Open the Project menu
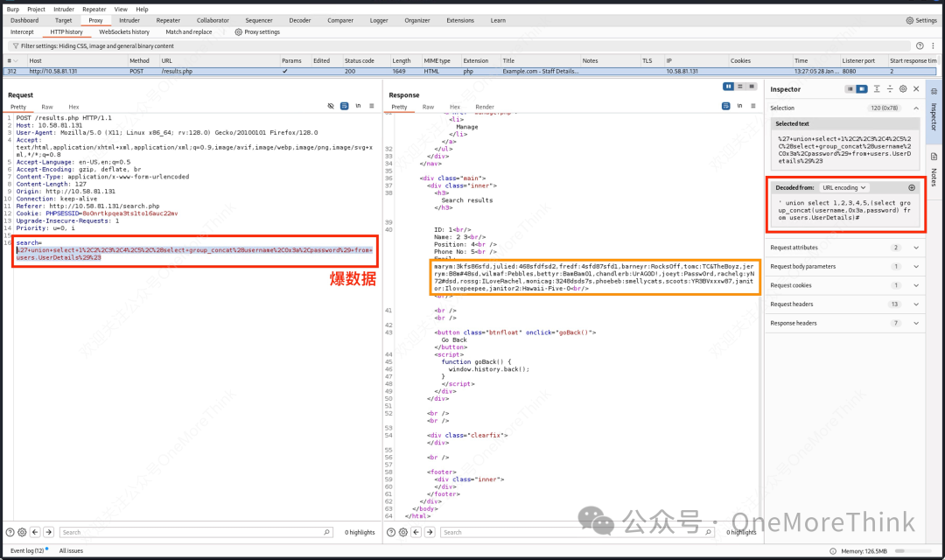 [x=36, y=9]
